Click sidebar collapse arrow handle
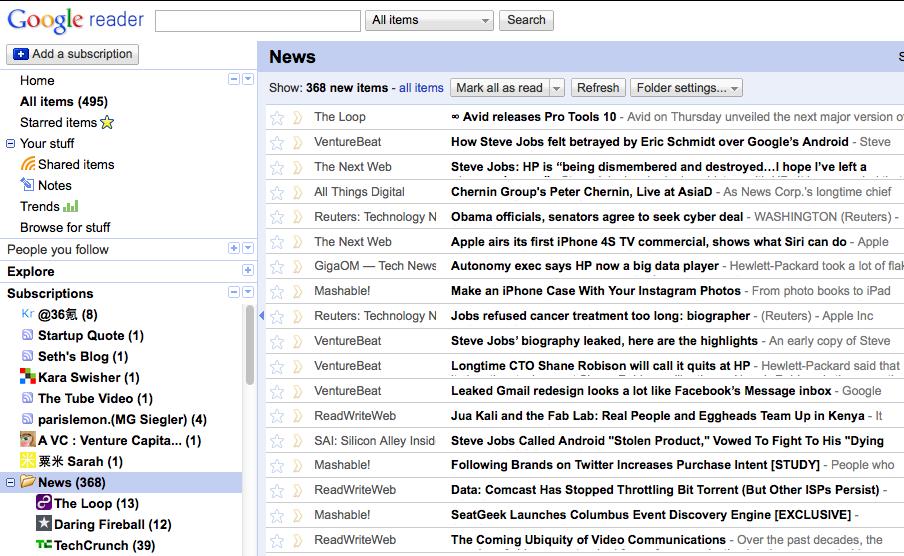Viewport: 904px width, 556px height. (x=261, y=315)
